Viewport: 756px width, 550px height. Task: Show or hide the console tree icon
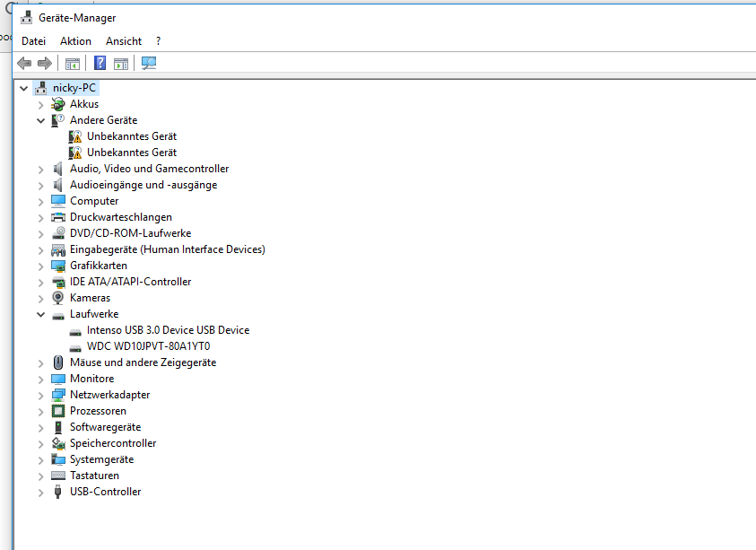[x=73, y=63]
